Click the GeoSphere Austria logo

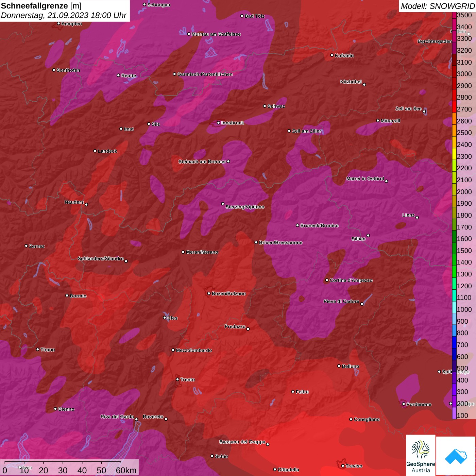[421, 455]
